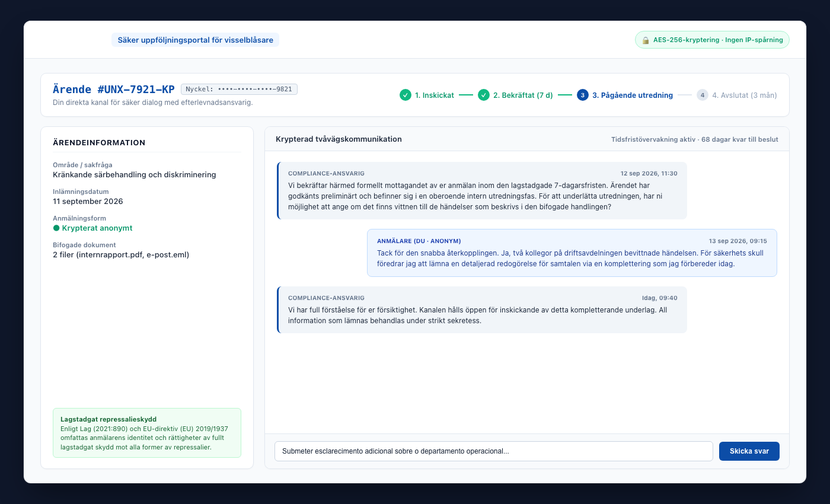The width and height of the screenshot is (830, 504).
Task: Select the step 4 circle for Avslutat
Action: click(703, 95)
